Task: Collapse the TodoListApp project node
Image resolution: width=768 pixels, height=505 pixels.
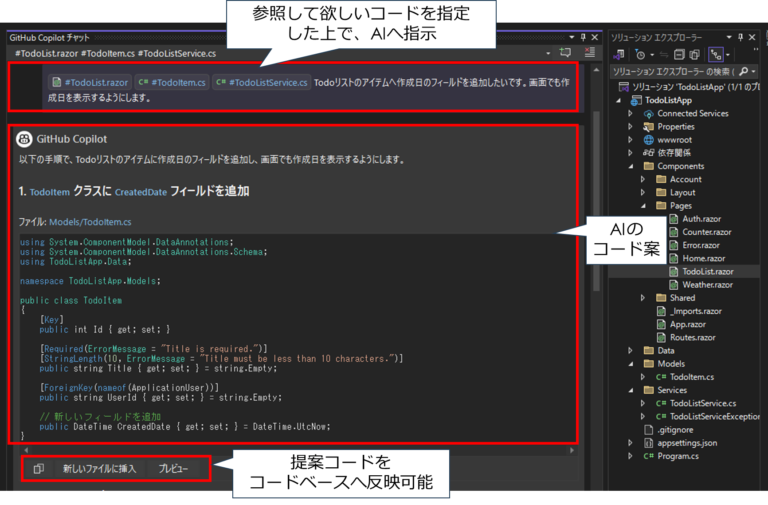Action: [x=619, y=100]
